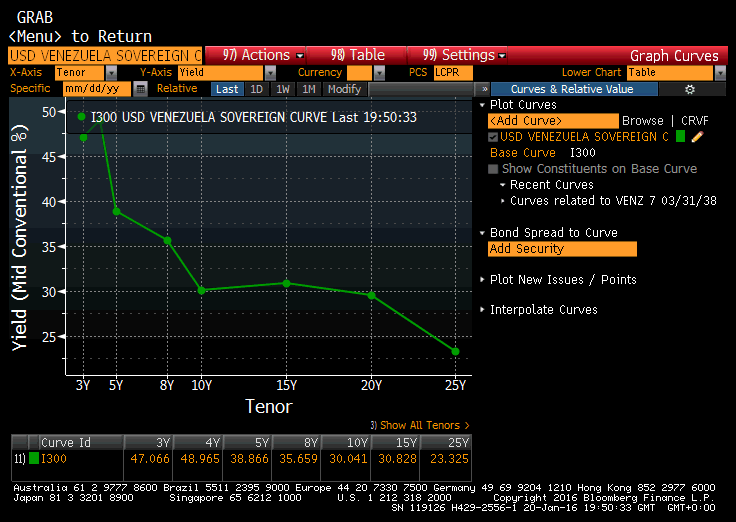736x522 pixels.
Task: Click Base Curve I300 value
Action: (x=583, y=153)
